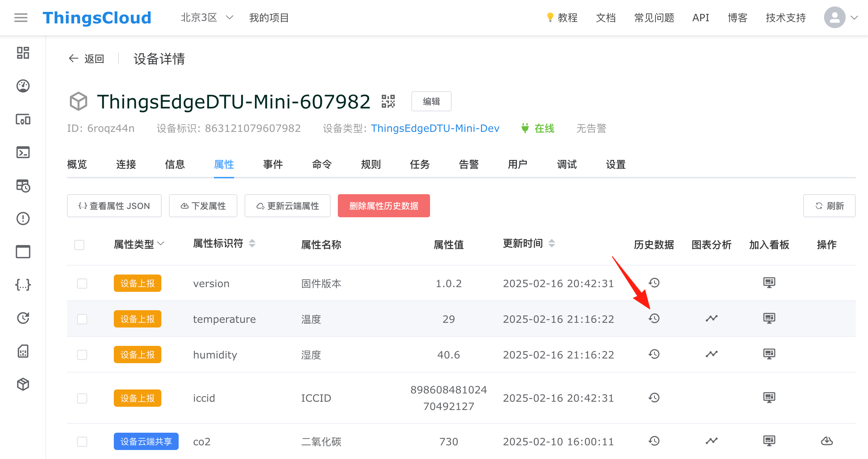Switch to the 连接 tab
This screenshot has height=459, width=868.
[126, 165]
